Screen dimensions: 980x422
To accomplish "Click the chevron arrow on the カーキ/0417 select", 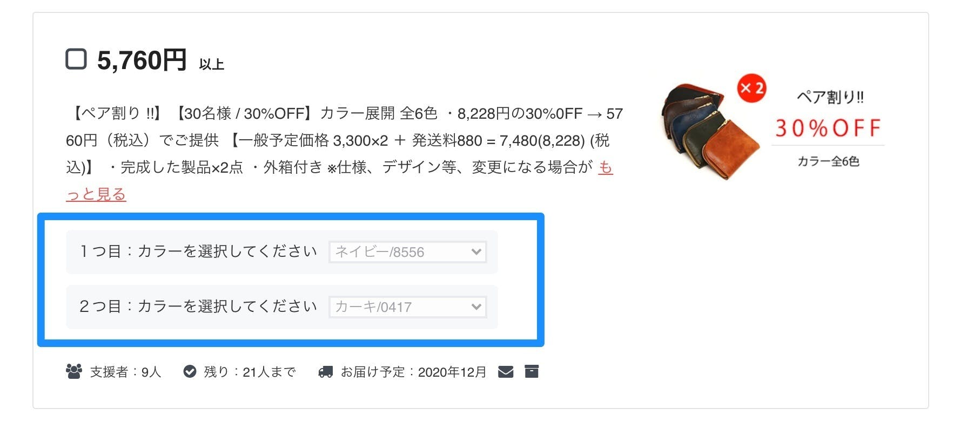I will (x=476, y=307).
